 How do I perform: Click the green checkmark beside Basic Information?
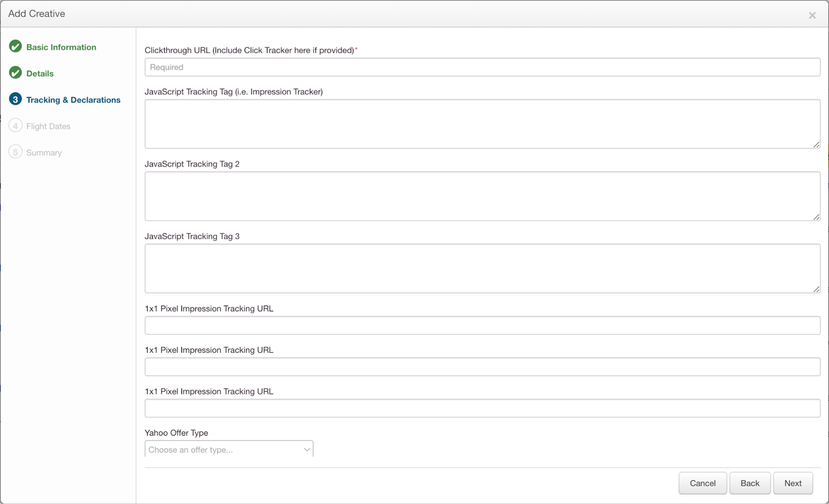pyautogui.click(x=16, y=47)
